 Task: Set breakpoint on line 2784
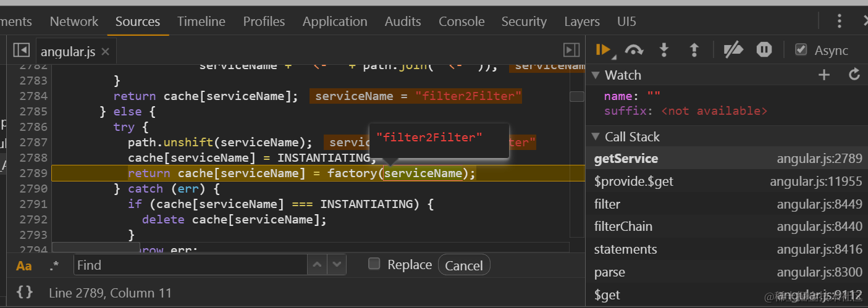click(x=33, y=96)
